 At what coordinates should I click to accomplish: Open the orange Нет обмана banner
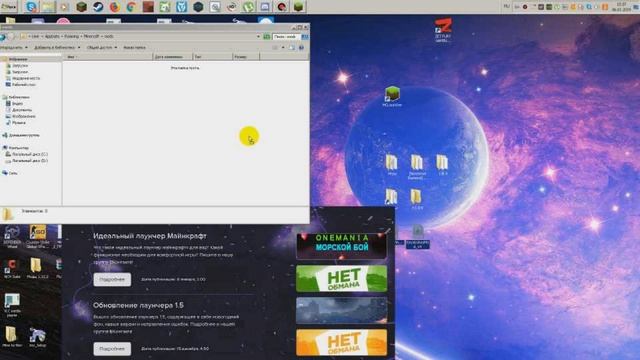[x=342, y=342]
